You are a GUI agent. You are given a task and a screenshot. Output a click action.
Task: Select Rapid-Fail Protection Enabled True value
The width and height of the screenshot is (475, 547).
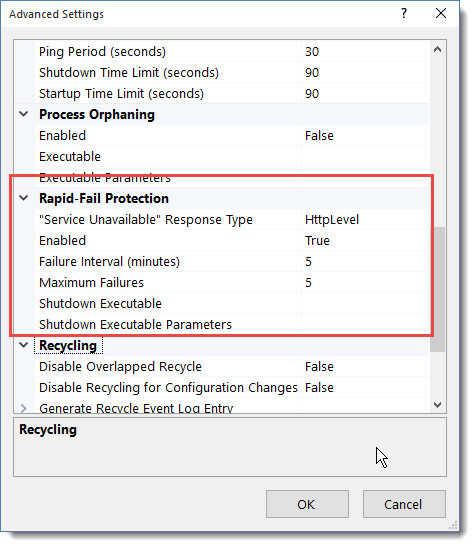click(x=365, y=240)
